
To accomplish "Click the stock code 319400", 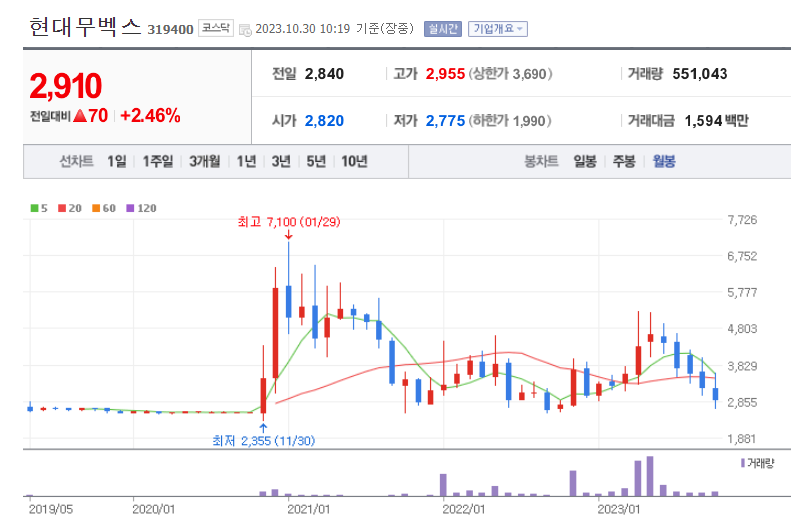I will point(170,30).
